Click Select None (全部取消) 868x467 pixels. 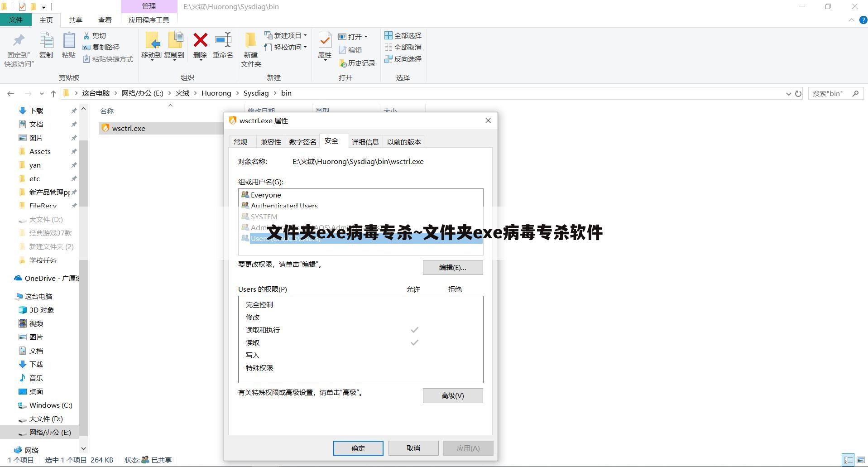(x=403, y=47)
